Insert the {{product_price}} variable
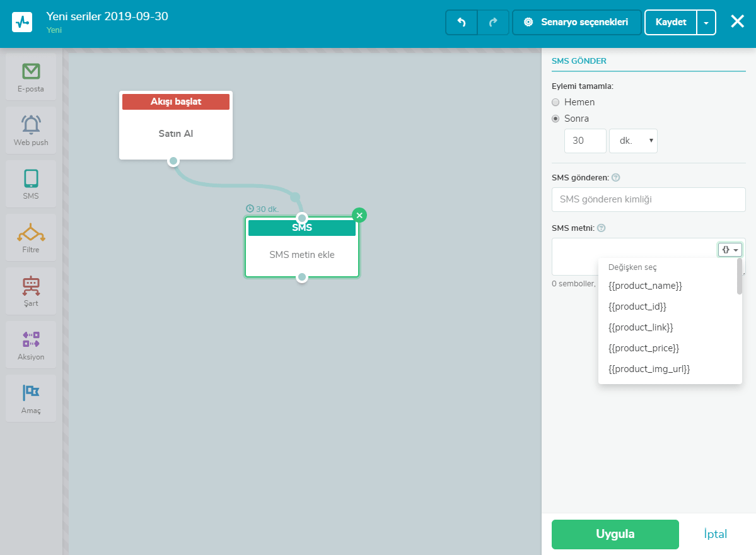This screenshot has height=555, width=756. 644,348
